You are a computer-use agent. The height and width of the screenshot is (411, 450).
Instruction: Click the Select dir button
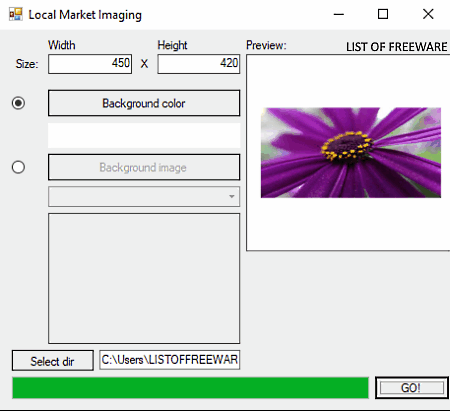53,360
